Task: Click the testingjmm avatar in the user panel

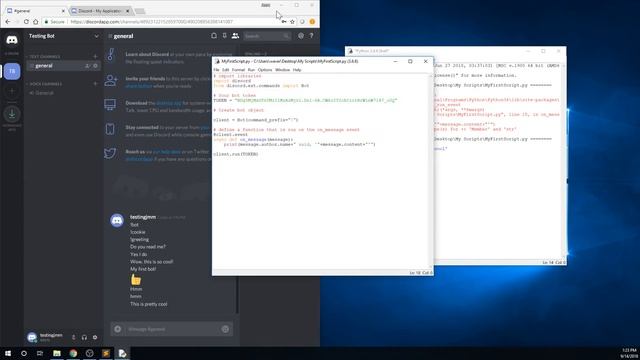Action: point(32,337)
